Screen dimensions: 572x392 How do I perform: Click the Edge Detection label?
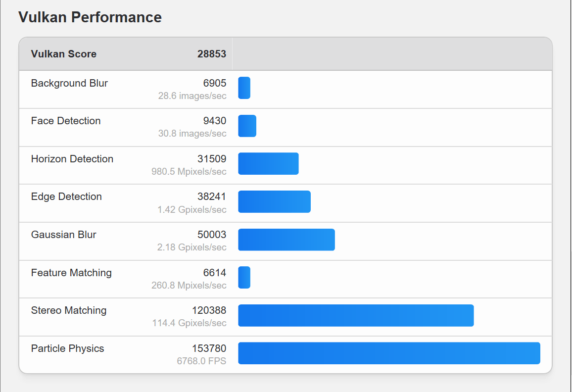[66, 196]
